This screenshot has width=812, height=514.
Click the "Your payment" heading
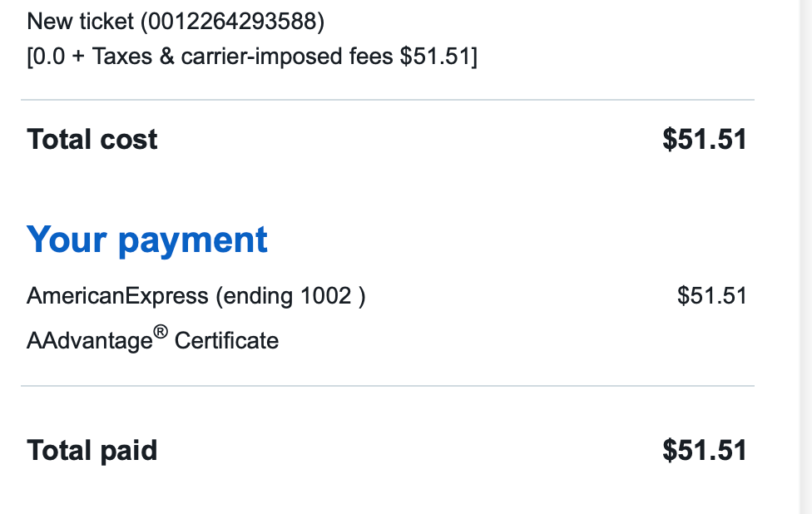(x=147, y=240)
